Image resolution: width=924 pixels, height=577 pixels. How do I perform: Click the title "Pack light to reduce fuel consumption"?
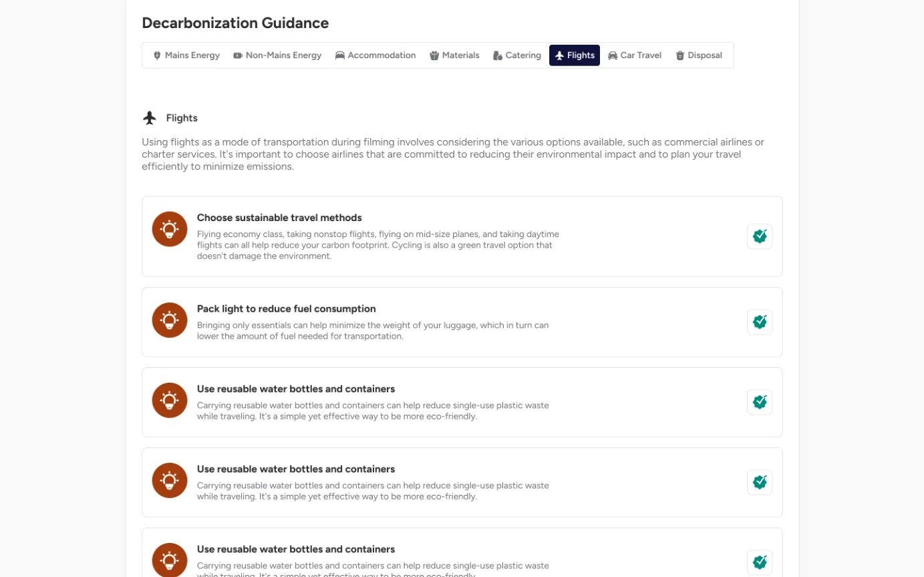coord(287,309)
